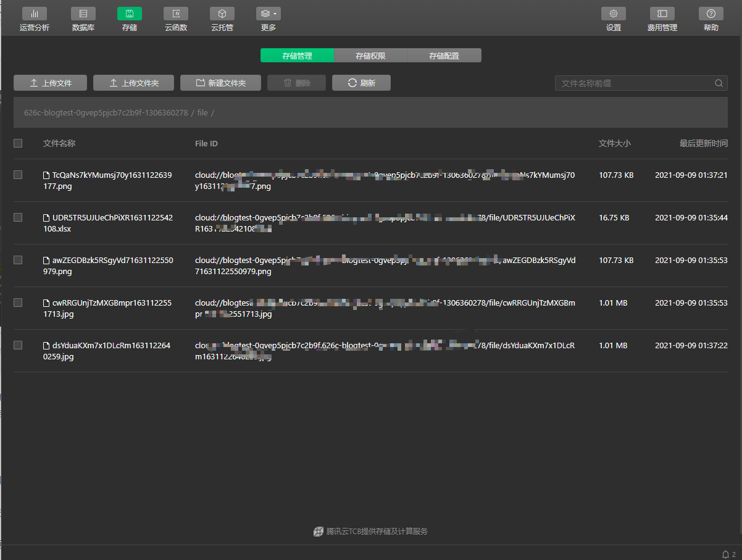Screen dimensions: 742x560
Task: Click file icon beside UDR5TR5UJUeChPiXR name
Action: tap(46, 218)
